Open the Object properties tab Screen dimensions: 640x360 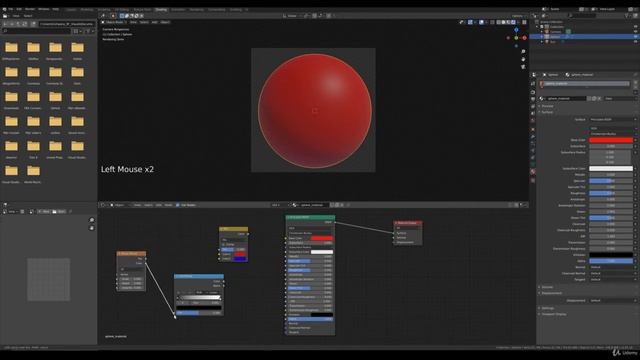click(533, 129)
